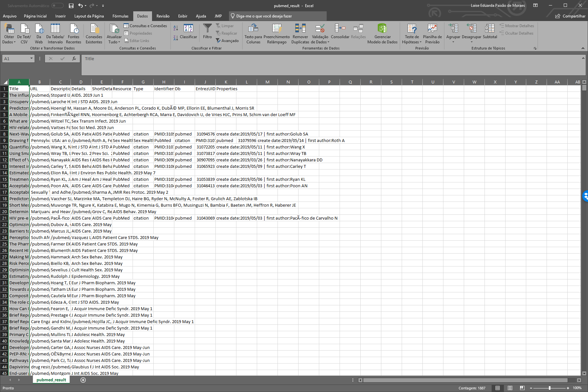Screen dimensions: 588x392
Task: Undo the last action
Action: 80,5
